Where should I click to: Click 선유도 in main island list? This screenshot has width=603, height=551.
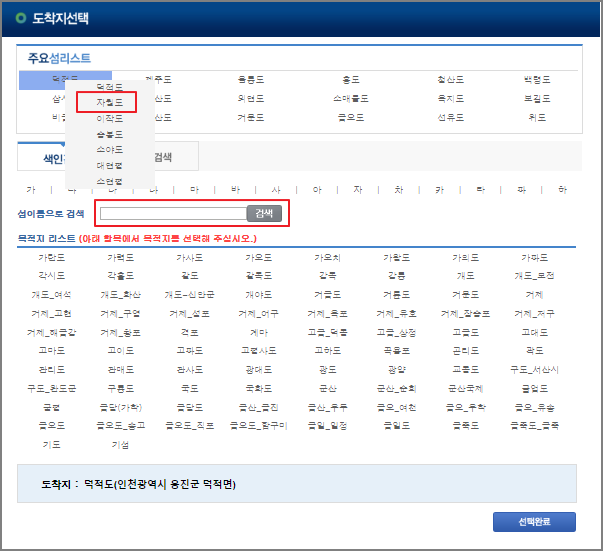[x=451, y=117]
